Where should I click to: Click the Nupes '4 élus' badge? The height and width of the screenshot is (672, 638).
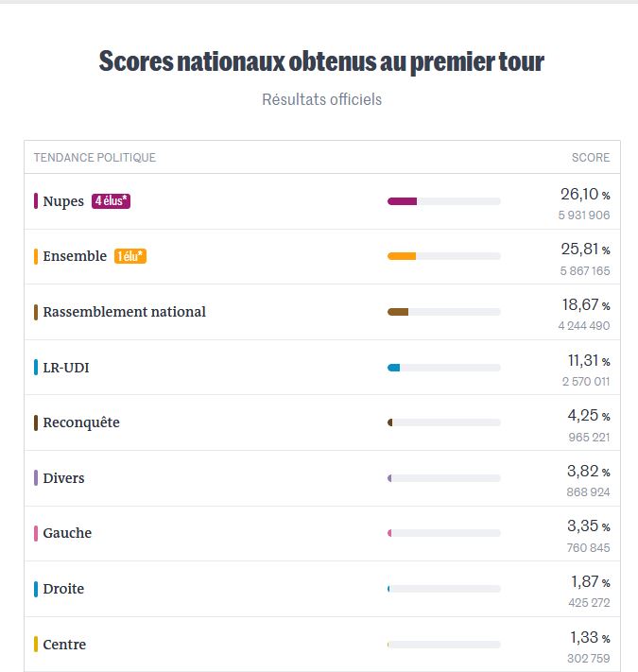pyautogui.click(x=111, y=200)
